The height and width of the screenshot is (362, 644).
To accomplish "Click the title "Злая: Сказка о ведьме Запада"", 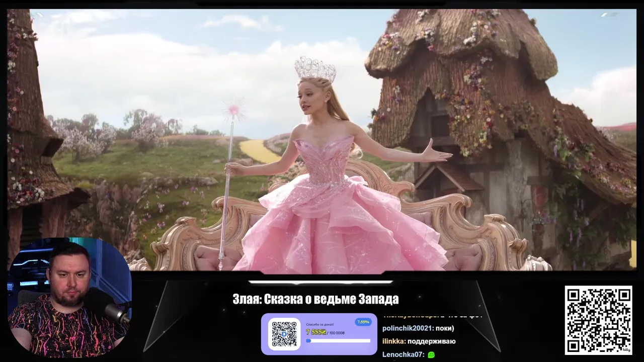I will coord(315,299).
